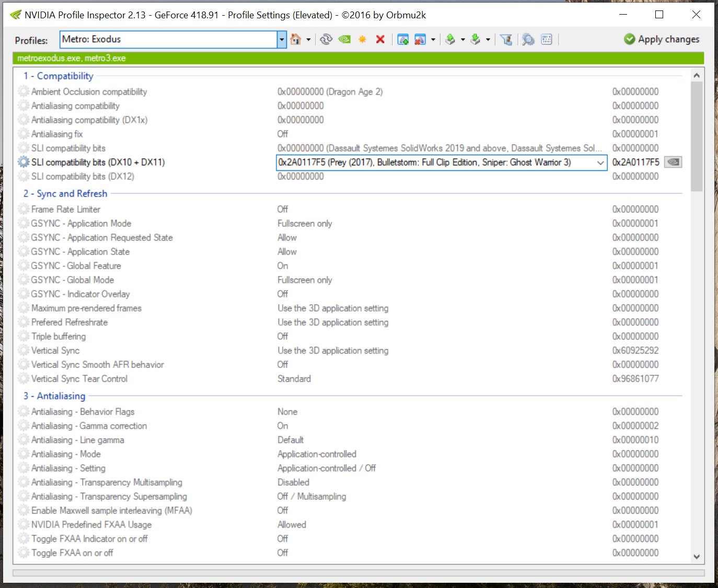Click inside the Profiles name field showing Metro: Exodus
This screenshot has height=588, width=718.
(x=169, y=39)
